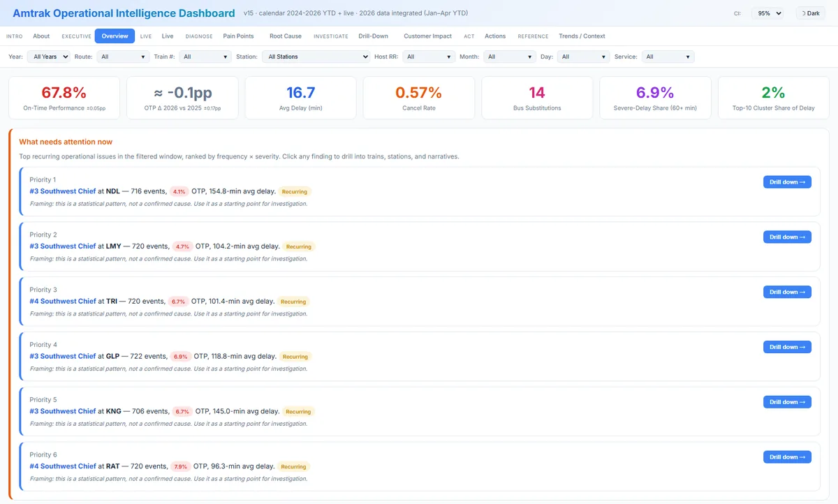This screenshot has height=504, width=838.
Task: Switch to the Actions tab
Action: coord(495,36)
